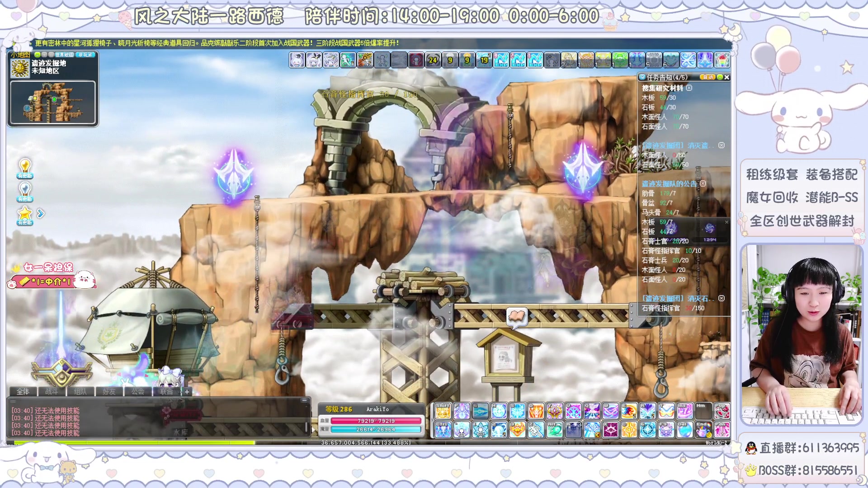Use the End-key rainbow teapot item

coord(703,430)
